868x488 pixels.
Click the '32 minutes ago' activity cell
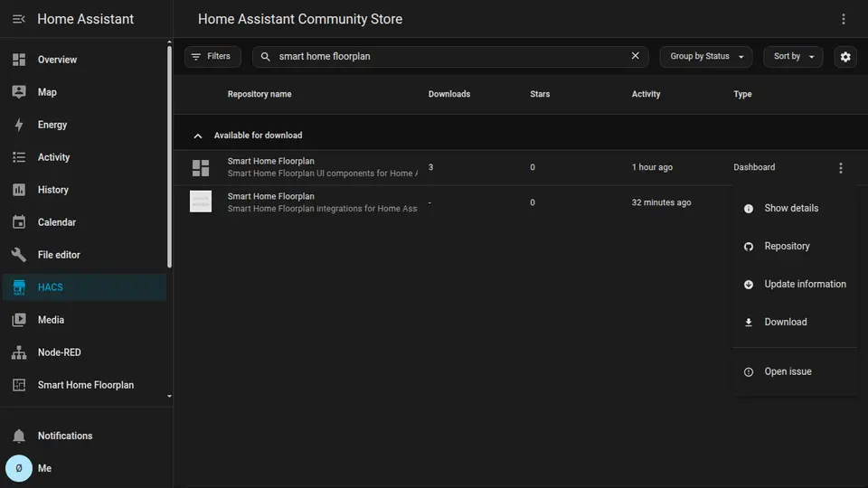point(661,202)
